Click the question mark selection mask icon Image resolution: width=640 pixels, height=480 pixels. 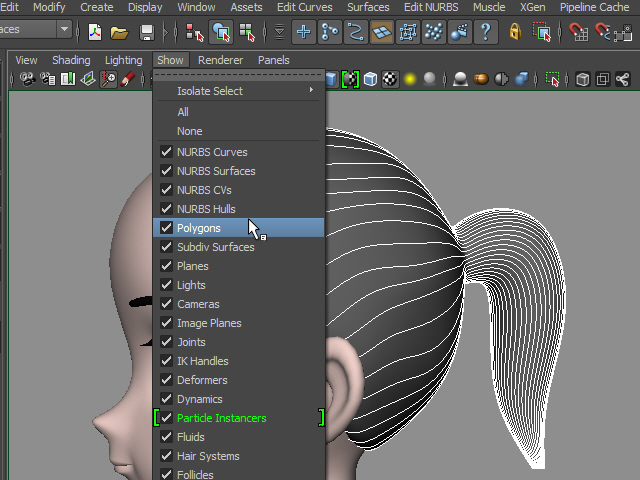[486, 32]
